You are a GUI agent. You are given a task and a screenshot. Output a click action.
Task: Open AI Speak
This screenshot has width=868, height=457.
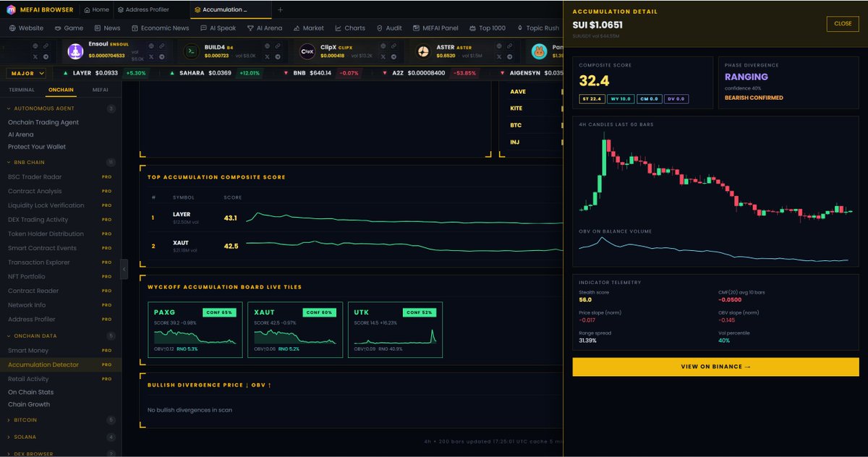tap(218, 28)
